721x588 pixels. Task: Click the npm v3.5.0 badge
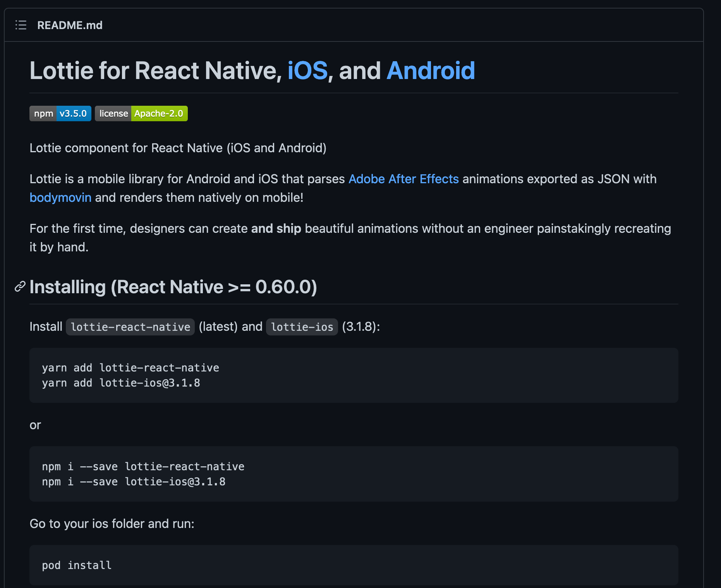(60, 113)
